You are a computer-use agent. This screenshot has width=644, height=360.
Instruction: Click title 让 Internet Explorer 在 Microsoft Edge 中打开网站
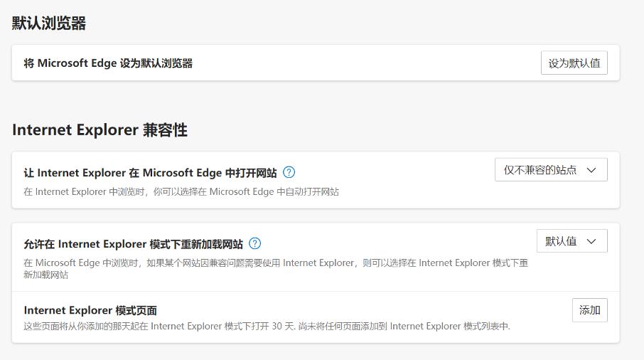[150, 173]
